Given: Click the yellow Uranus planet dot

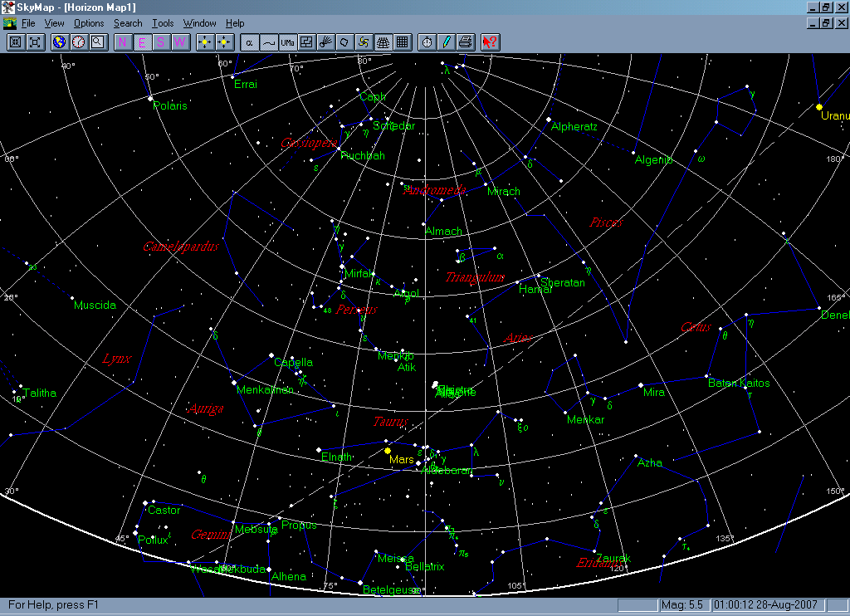Looking at the screenshot, I should click(x=819, y=107).
